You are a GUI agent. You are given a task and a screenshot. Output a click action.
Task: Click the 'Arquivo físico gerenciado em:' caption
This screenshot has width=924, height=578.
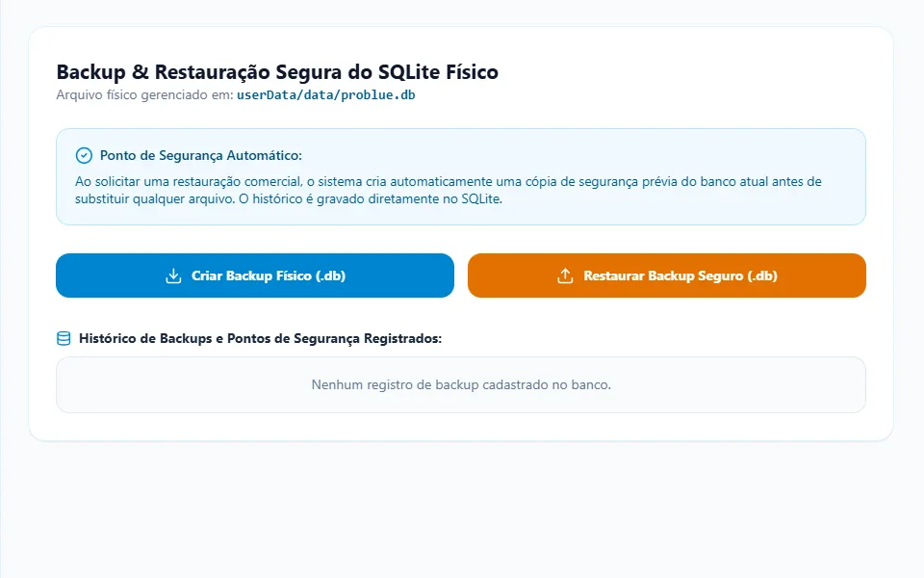click(145, 95)
